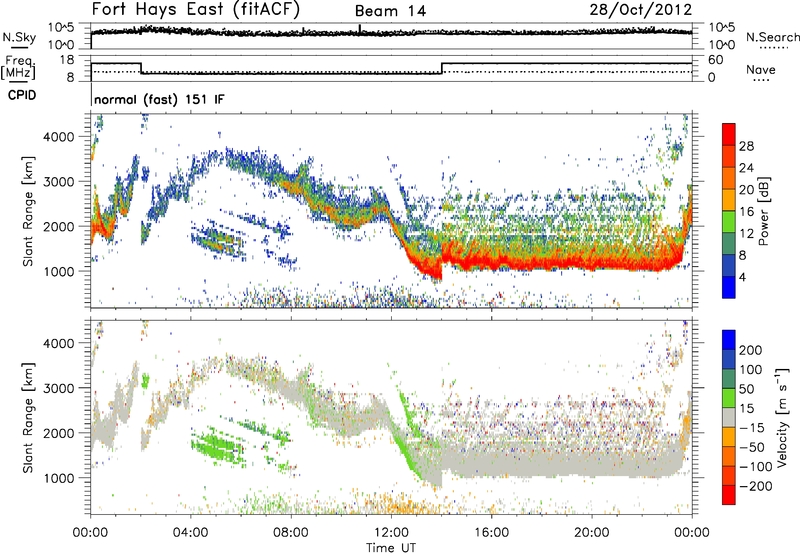Select the 'Freq. [MHz]' axis label
The height and width of the screenshot is (554, 800).
[18, 67]
